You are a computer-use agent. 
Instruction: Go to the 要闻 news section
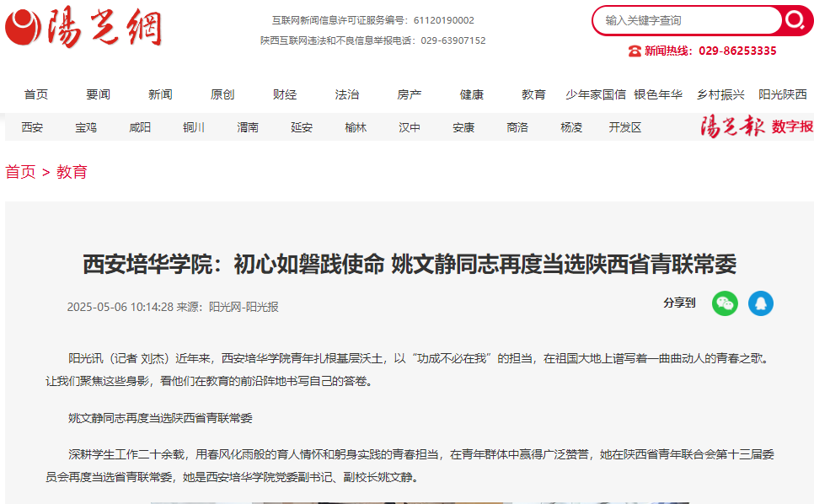tap(99, 94)
